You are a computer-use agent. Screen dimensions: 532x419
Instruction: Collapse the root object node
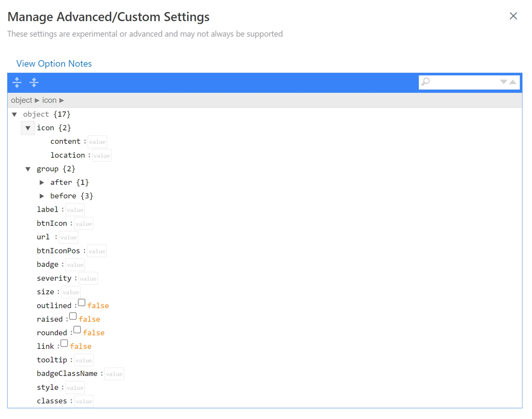coord(14,114)
